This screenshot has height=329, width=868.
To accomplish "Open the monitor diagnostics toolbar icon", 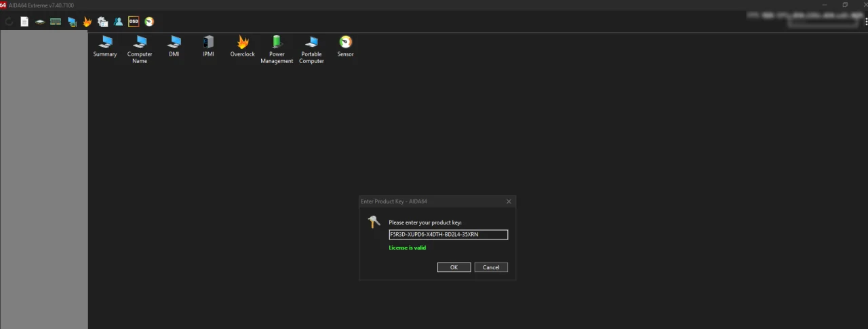I will [x=72, y=22].
